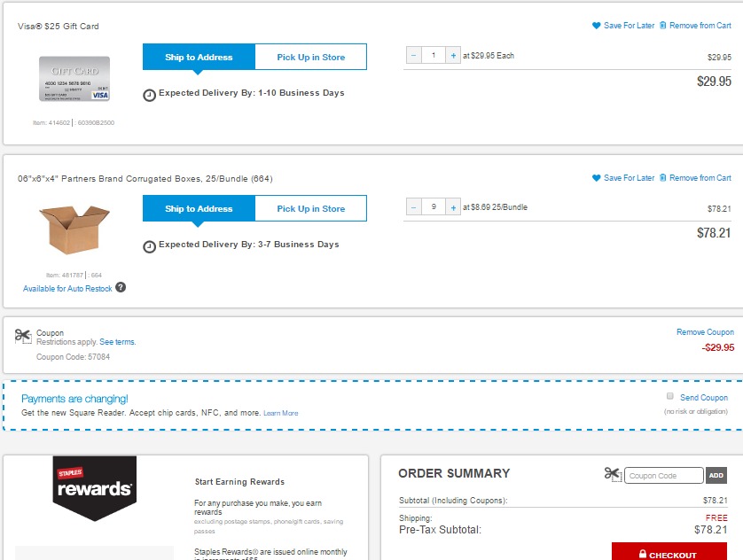
Task: Proceed with the red Checkout button
Action: click(669, 552)
